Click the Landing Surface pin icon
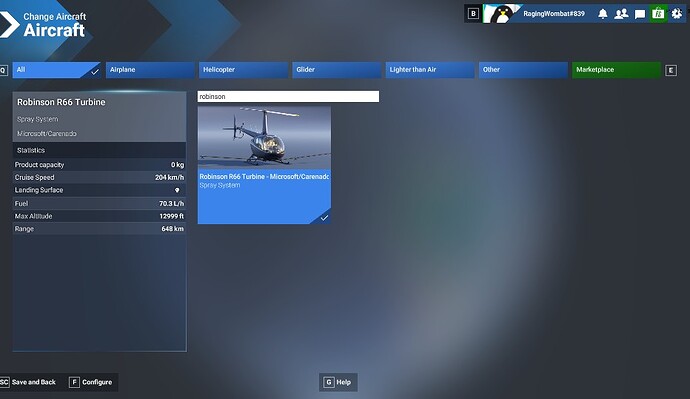The width and height of the screenshot is (690, 399). click(177, 190)
